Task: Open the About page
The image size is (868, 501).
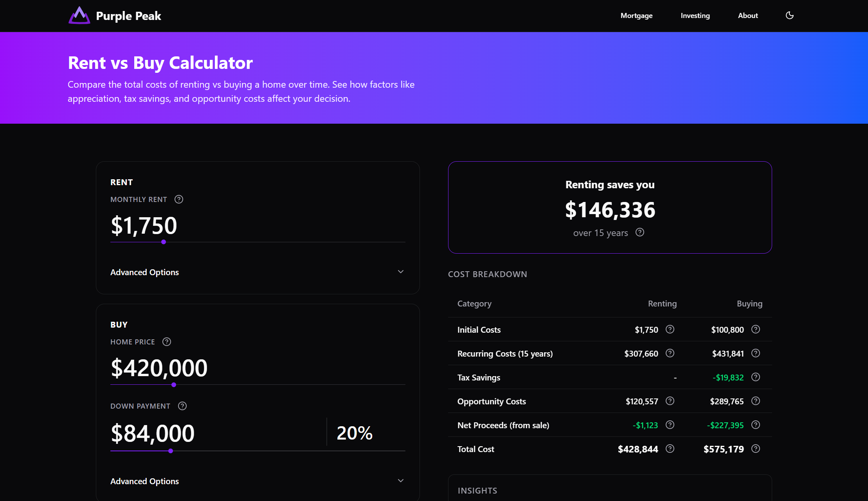Action: pyautogui.click(x=748, y=16)
